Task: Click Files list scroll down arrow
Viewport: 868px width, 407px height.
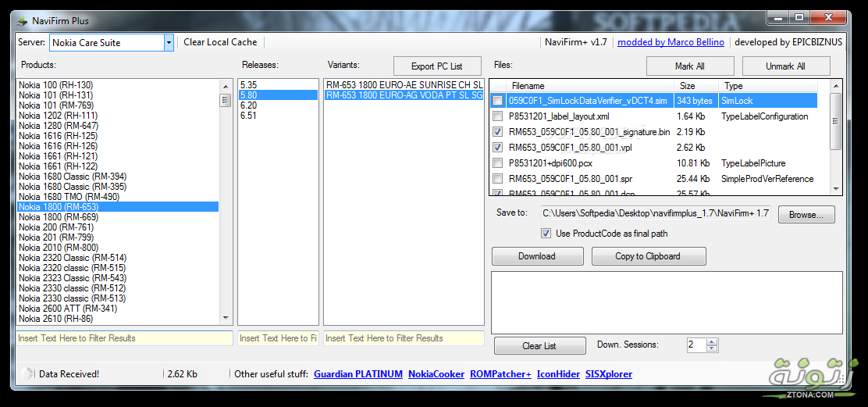Action: point(836,189)
